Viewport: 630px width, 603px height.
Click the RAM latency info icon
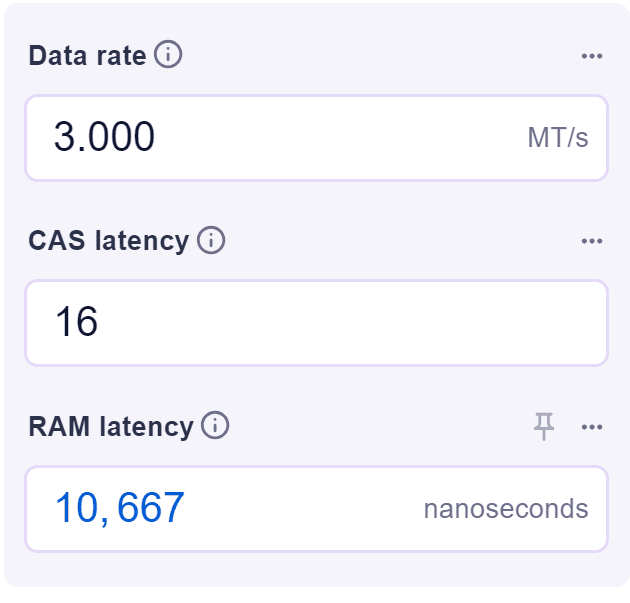pyautogui.click(x=215, y=425)
